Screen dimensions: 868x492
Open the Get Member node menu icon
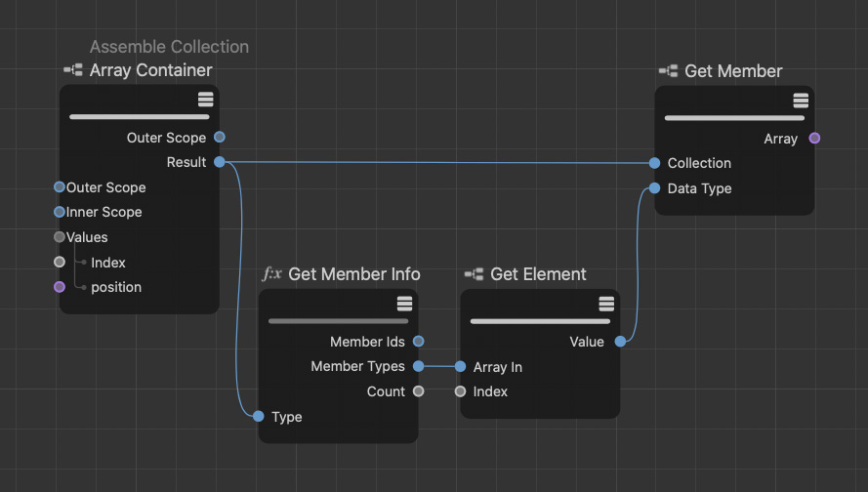point(801,101)
